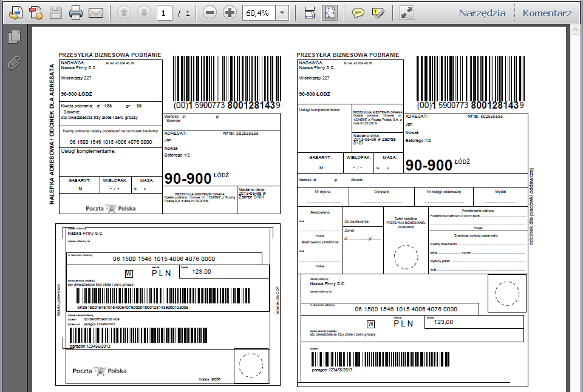Click the 'Nr rejonu:' field label
The image size is (583, 392).
[322, 192]
